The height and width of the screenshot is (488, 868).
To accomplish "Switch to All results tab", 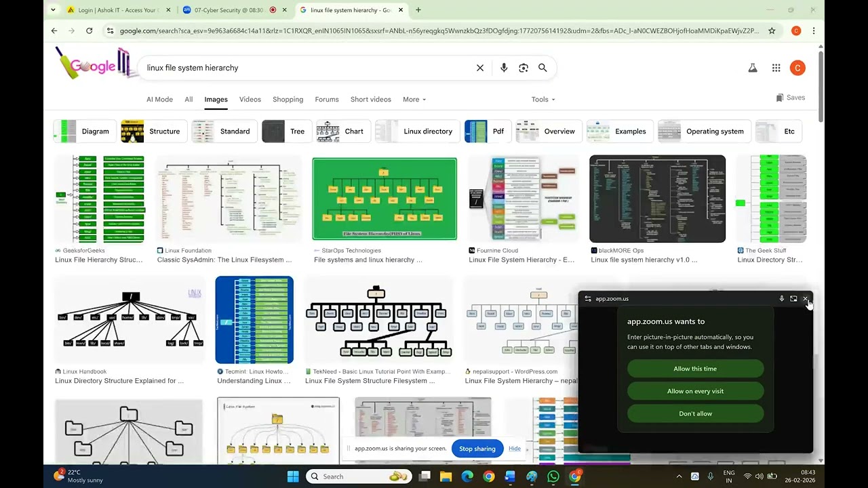I will coord(189,100).
